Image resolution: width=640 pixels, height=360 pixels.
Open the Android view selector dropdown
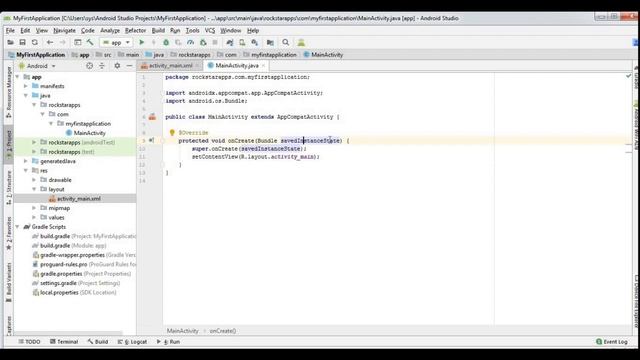coord(37,66)
